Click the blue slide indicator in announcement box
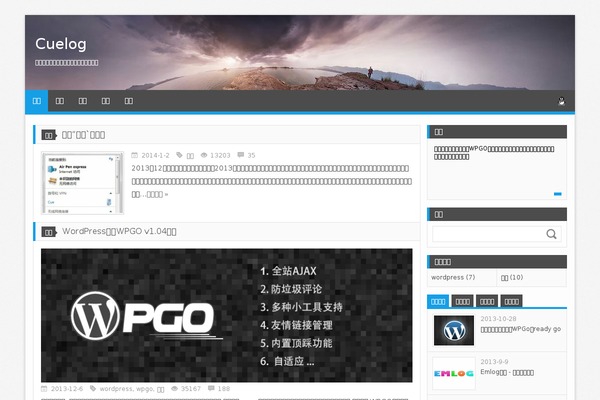 [x=558, y=194]
